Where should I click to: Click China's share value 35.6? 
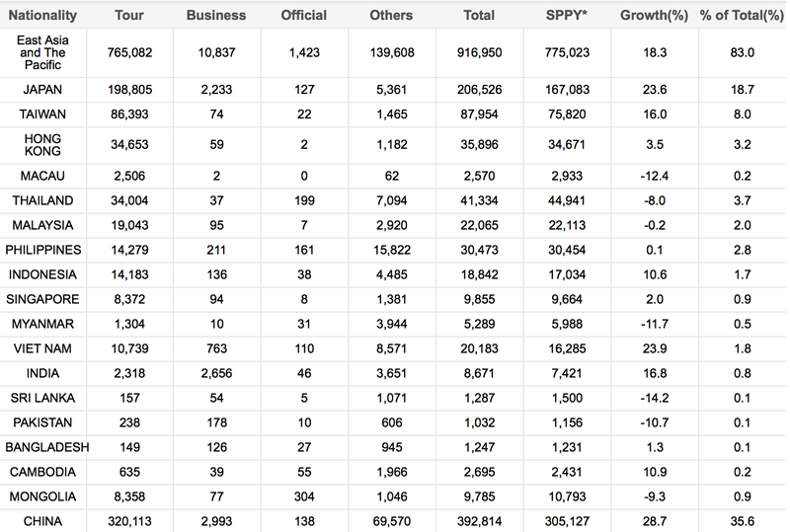(x=743, y=521)
